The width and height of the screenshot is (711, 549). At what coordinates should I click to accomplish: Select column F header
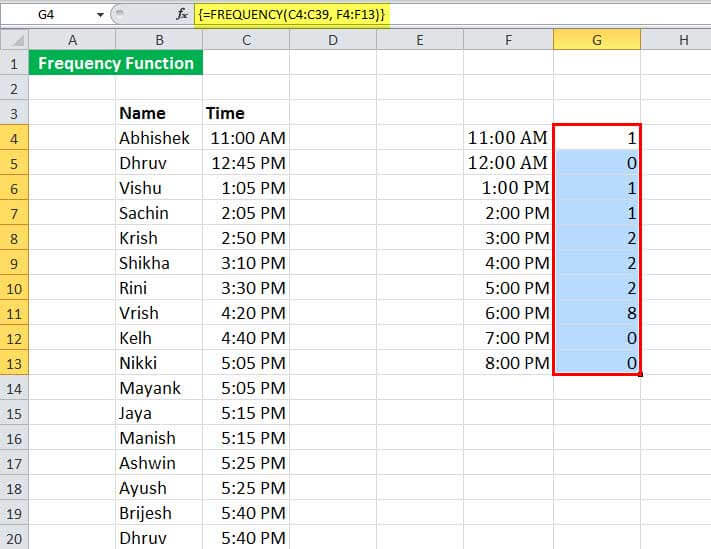[x=509, y=40]
